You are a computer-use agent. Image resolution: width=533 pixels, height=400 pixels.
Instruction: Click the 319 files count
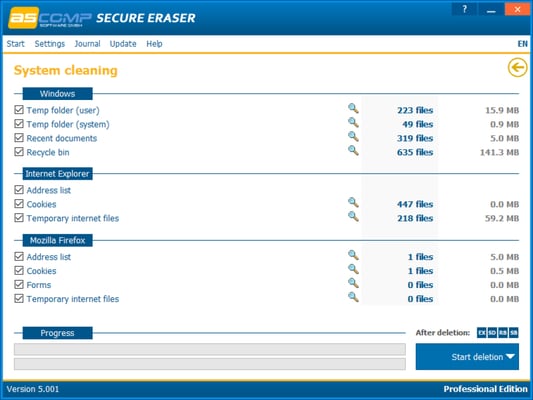(x=415, y=138)
